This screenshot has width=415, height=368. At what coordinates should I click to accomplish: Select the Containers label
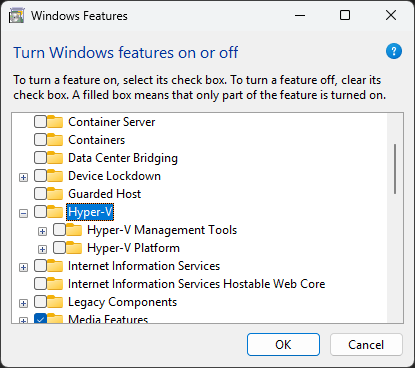click(97, 140)
